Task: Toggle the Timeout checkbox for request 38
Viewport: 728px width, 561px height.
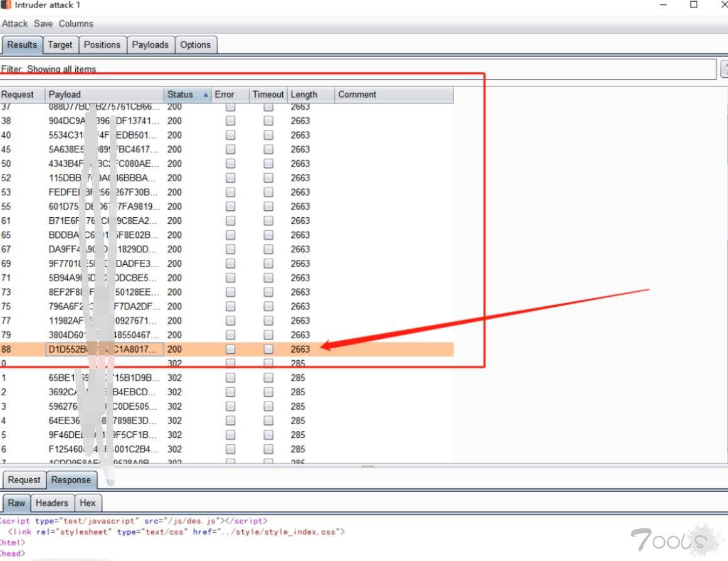Action: point(268,121)
